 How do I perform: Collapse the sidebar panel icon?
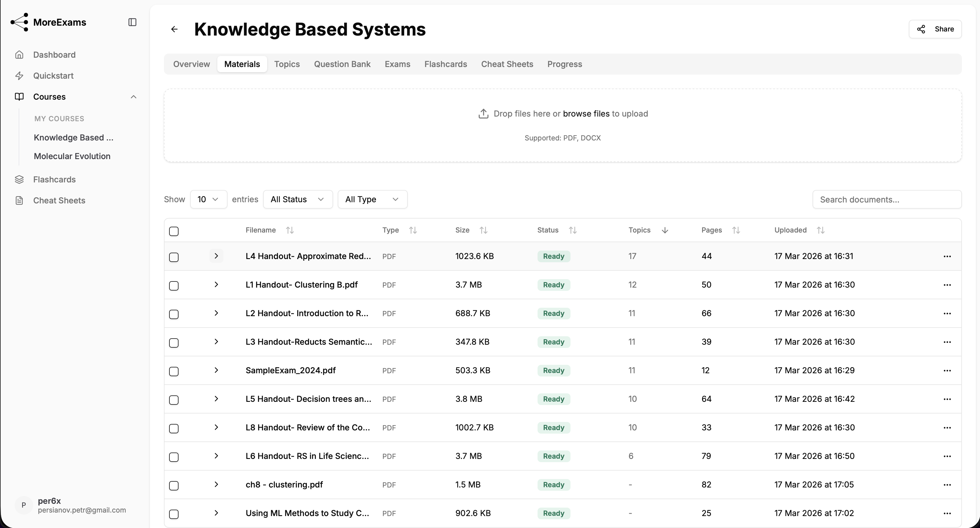[x=132, y=22]
